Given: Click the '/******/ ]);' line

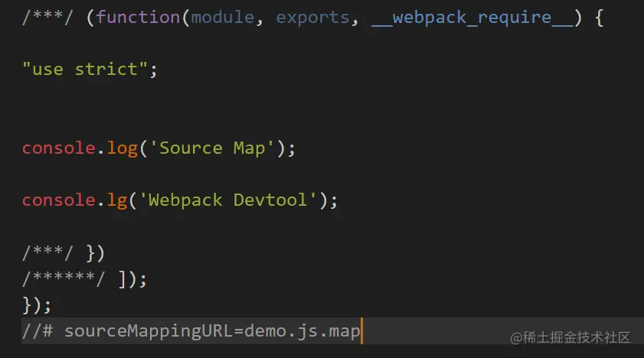Looking at the screenshot, I should (84, 279).
